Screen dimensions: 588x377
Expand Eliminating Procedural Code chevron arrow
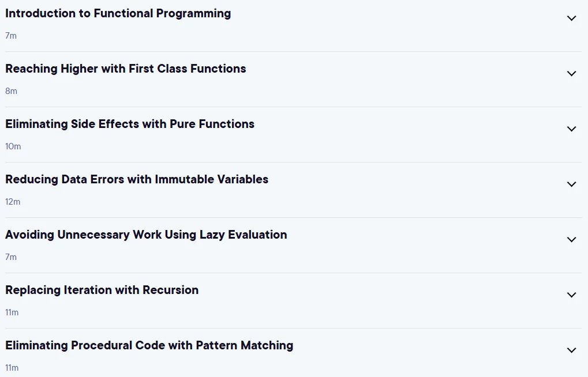(x=571, y=350)
